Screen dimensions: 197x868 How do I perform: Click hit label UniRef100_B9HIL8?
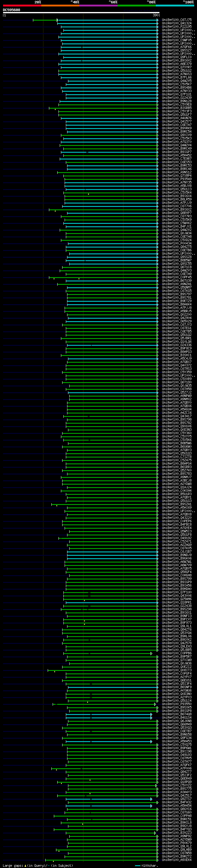pos(177,822)
